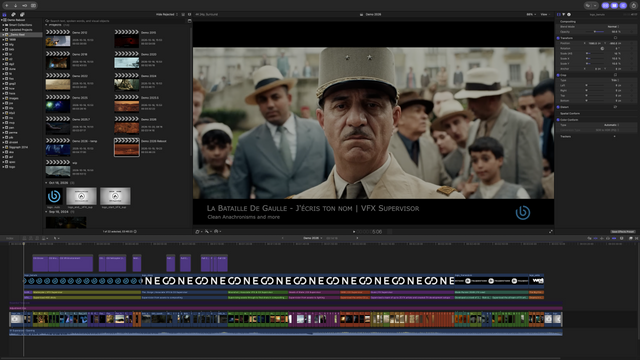Open the Color inspector tab icon
The height and width of the screenshot is (360, 640).
(x=564, y=14)
